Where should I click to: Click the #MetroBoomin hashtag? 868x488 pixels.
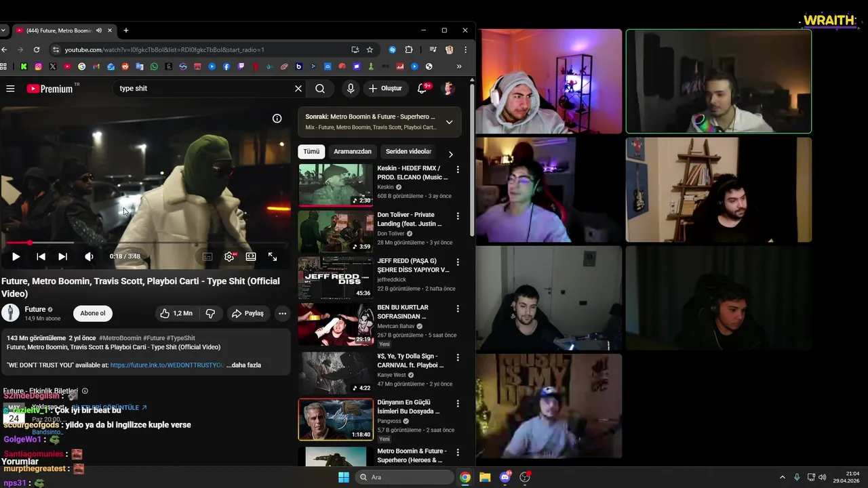coord(119,338)
